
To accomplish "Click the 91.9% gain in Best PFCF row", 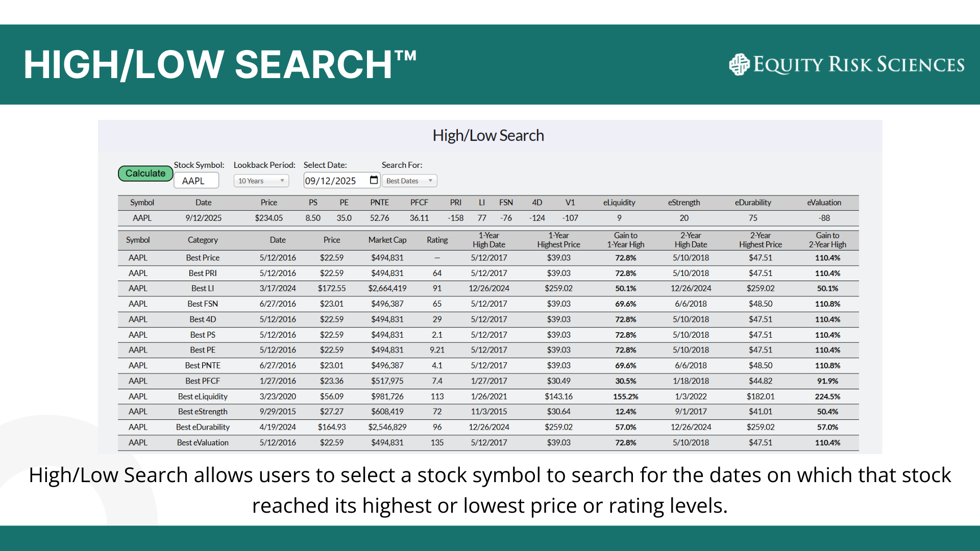I will tap(827, 381).
